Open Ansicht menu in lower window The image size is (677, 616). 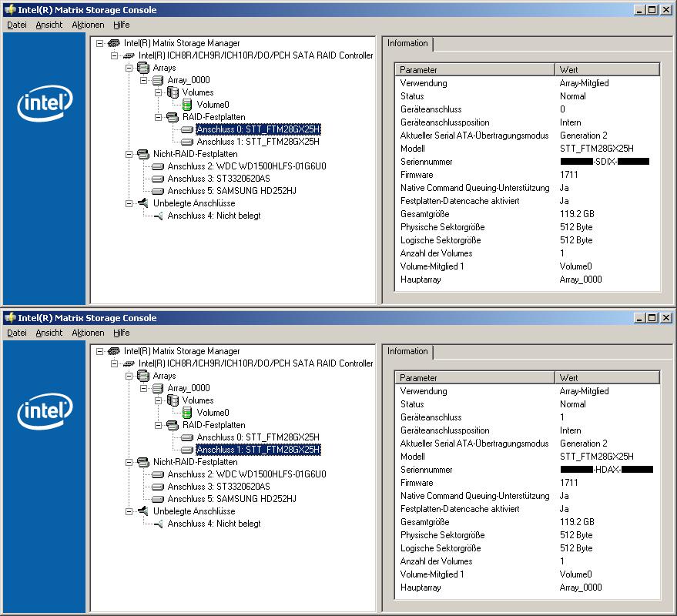point(49,333)
